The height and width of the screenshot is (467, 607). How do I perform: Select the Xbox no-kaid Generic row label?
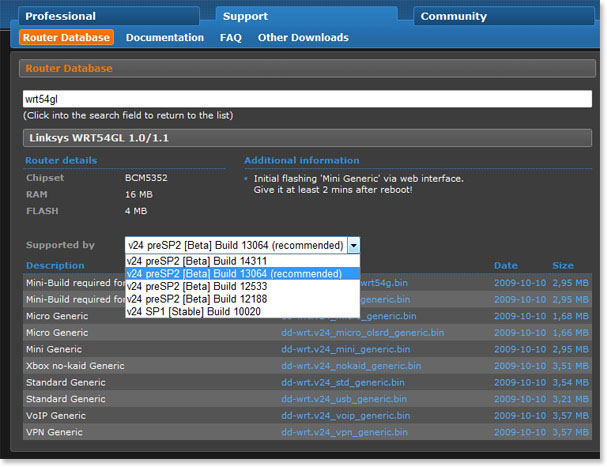pyautogui.click(x=75, y=366)
